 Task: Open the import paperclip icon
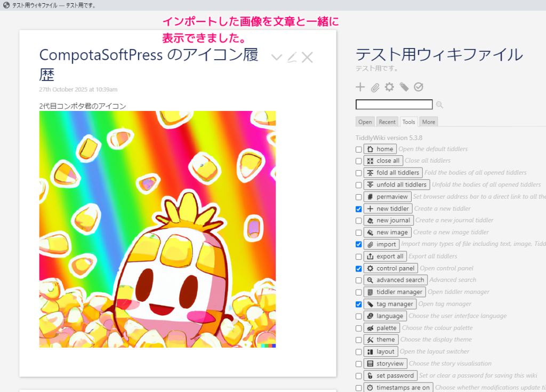[374, 87]
